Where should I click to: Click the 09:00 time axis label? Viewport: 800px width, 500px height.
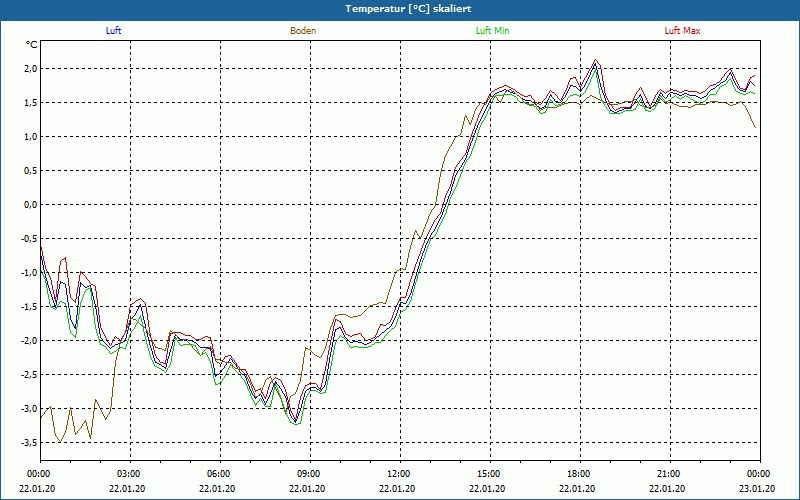point(310,474)
